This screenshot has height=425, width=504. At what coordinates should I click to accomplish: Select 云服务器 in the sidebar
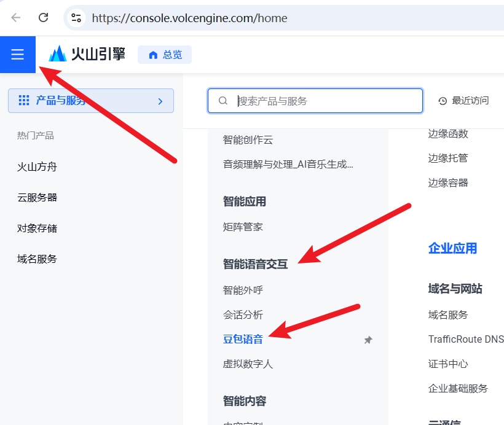pyautogui.click(x=37, y=197)
